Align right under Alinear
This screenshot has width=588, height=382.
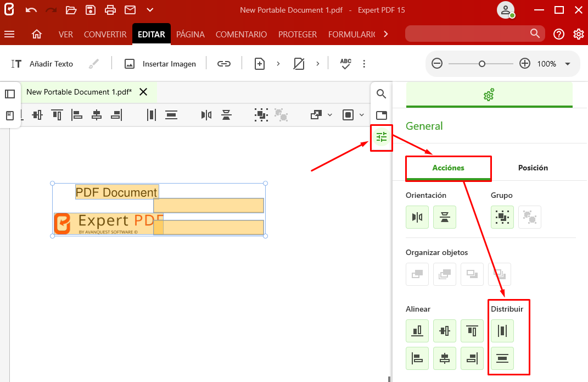tap(472, 358)
